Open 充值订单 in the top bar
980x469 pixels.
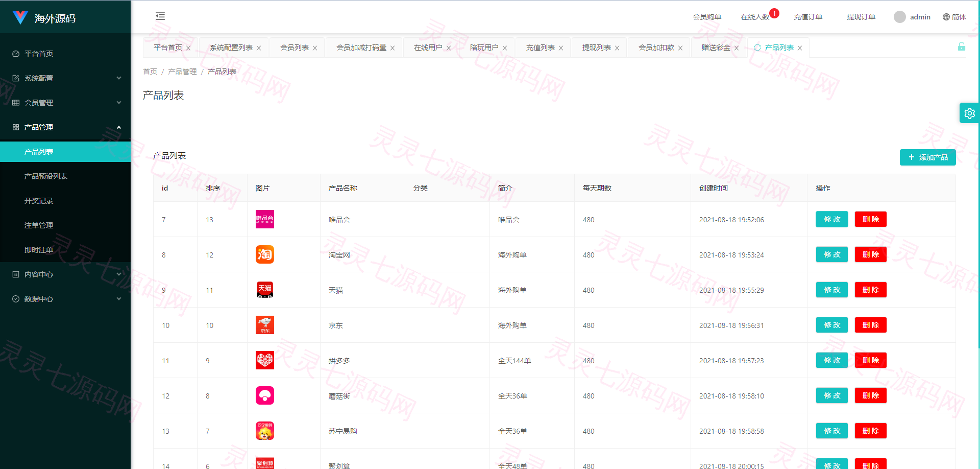click(808, 17)
